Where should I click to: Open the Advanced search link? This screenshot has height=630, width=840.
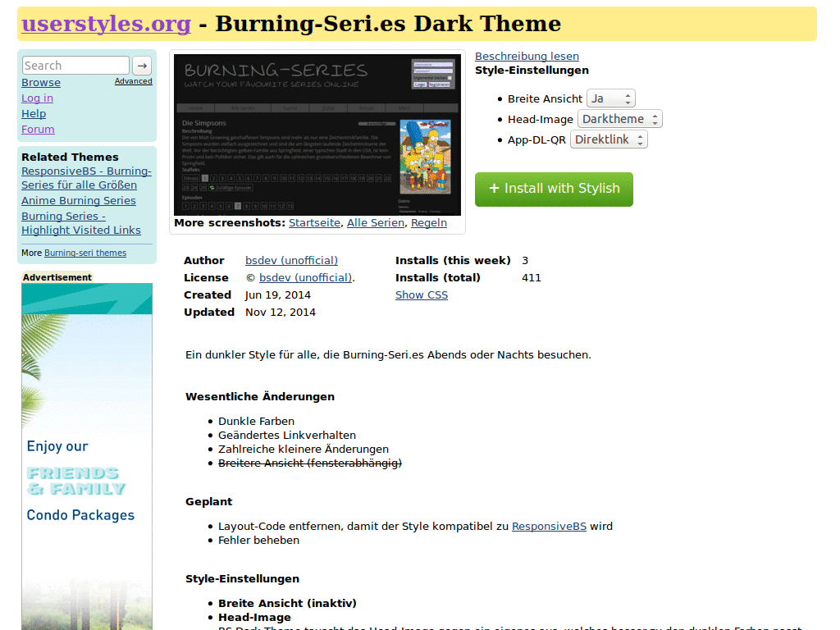click(x=134, y=81)
